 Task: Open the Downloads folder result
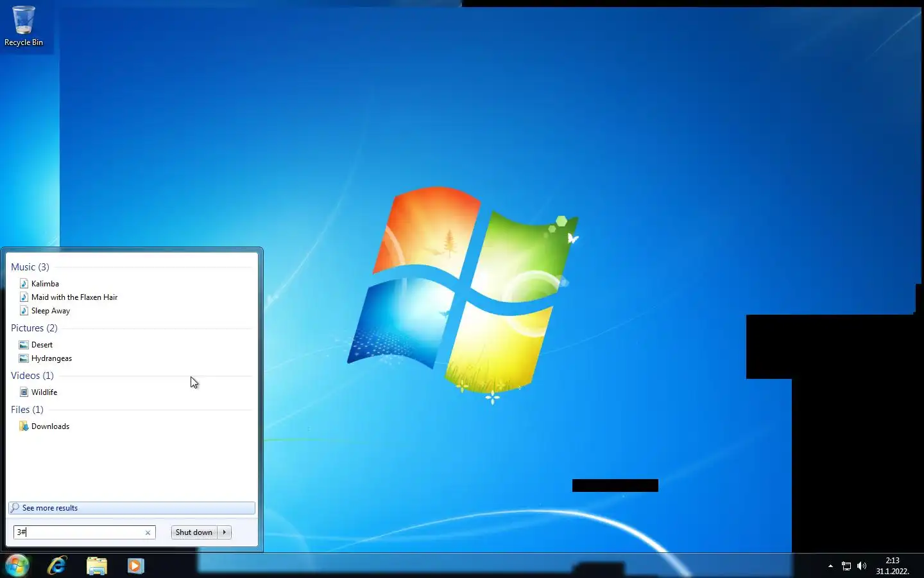tap(50, 426)
